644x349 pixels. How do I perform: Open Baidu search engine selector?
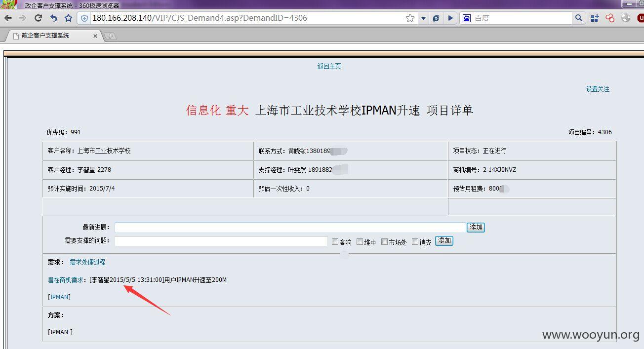[467, 18]
